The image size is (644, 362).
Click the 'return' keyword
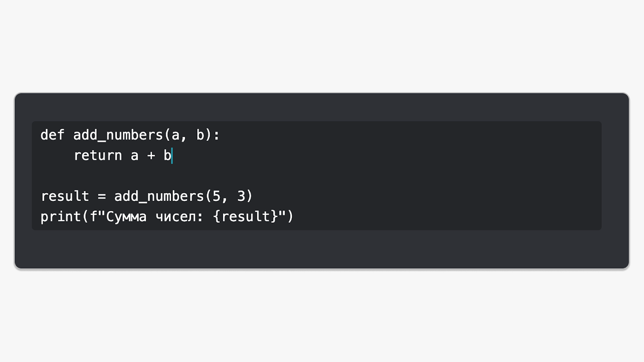(x=98, y=155)
